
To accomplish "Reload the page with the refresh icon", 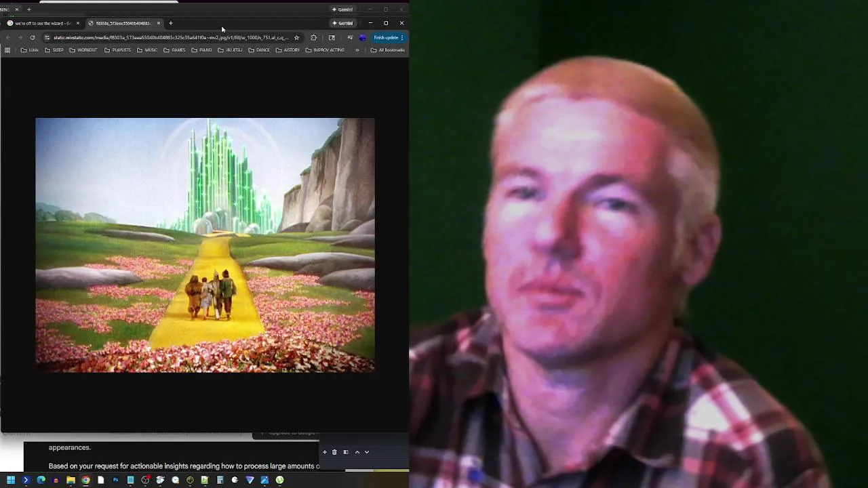I will click(x=32, y=37).
